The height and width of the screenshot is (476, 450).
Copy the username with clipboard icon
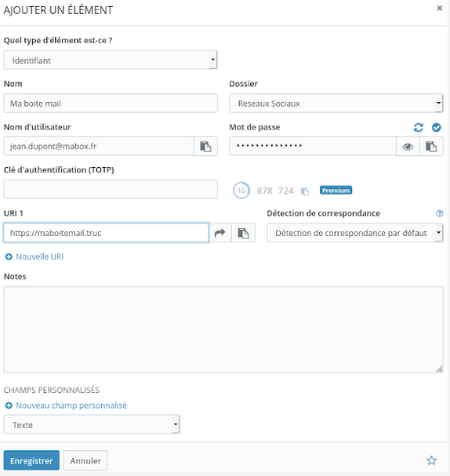[x=205, y=147]
